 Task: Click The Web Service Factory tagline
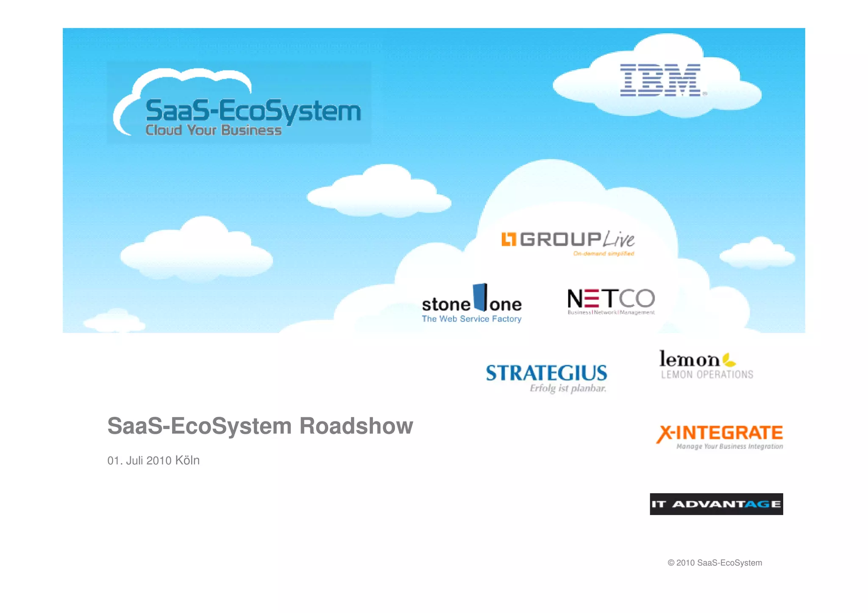(x=471, y=319)
